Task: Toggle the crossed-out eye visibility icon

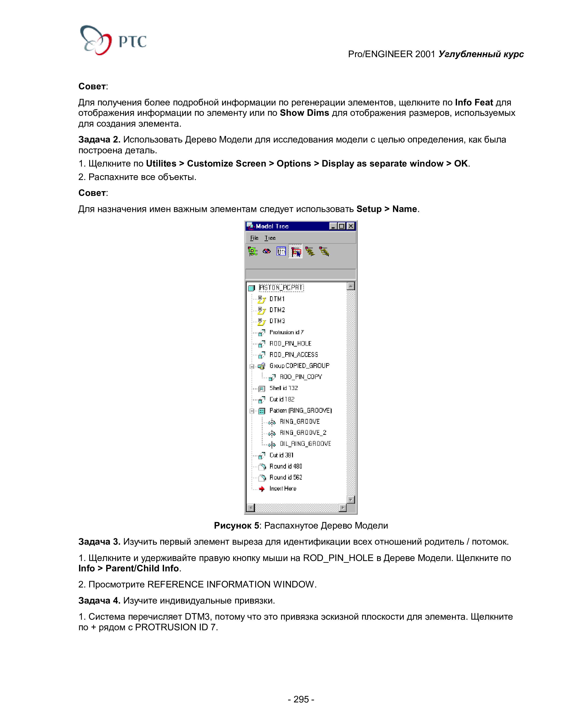Action: click(266, 251)
